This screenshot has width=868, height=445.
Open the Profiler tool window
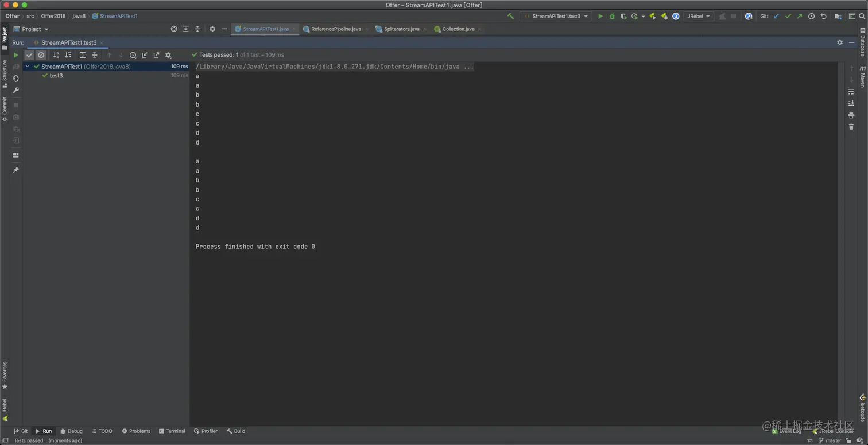click(x=206, y=431)
